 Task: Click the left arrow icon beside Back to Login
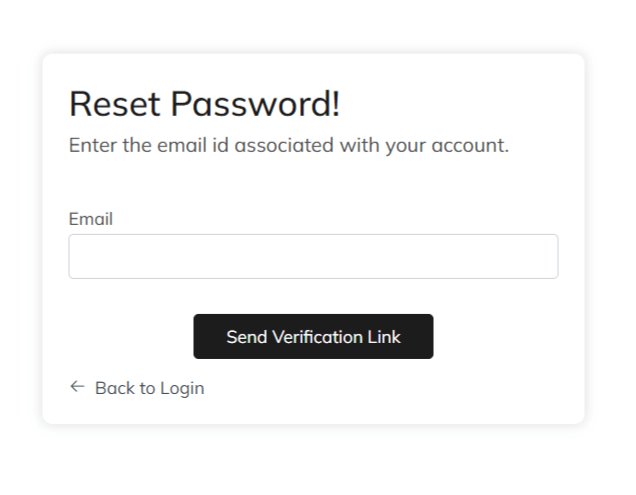[x=77, y=387]
